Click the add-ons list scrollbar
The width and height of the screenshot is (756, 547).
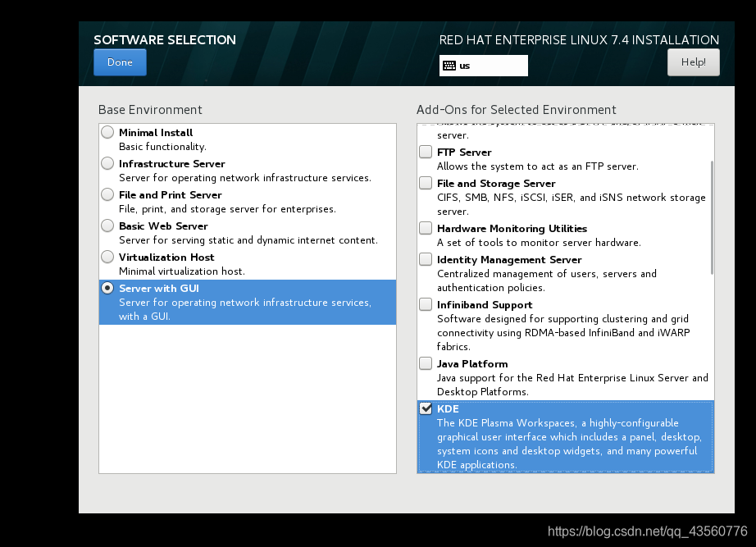click(712, 217)
